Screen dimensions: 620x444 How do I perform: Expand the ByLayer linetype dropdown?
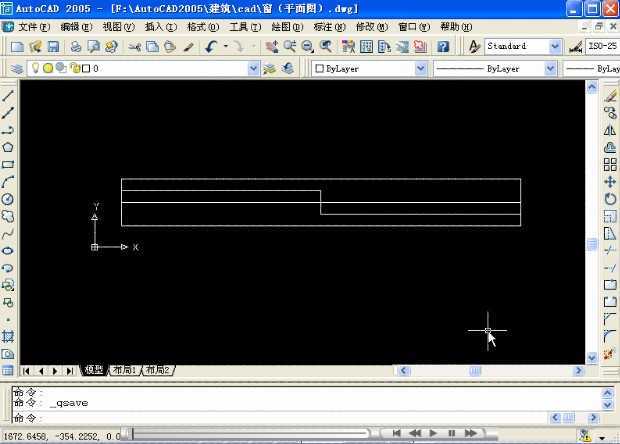550,68
